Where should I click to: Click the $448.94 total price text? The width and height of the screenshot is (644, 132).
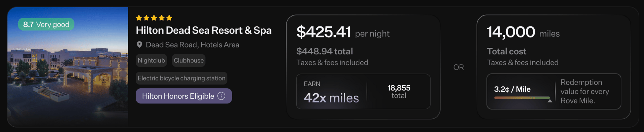[x=325, y=52]
